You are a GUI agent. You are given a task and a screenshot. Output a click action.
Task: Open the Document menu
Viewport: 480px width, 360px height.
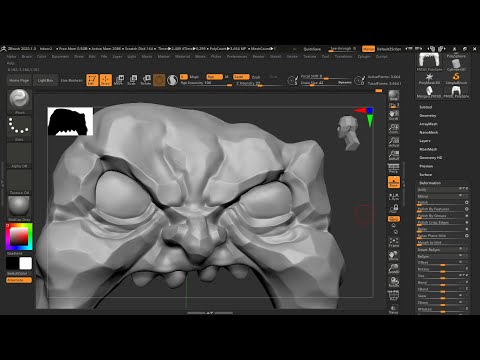click(x=60, y=57)
